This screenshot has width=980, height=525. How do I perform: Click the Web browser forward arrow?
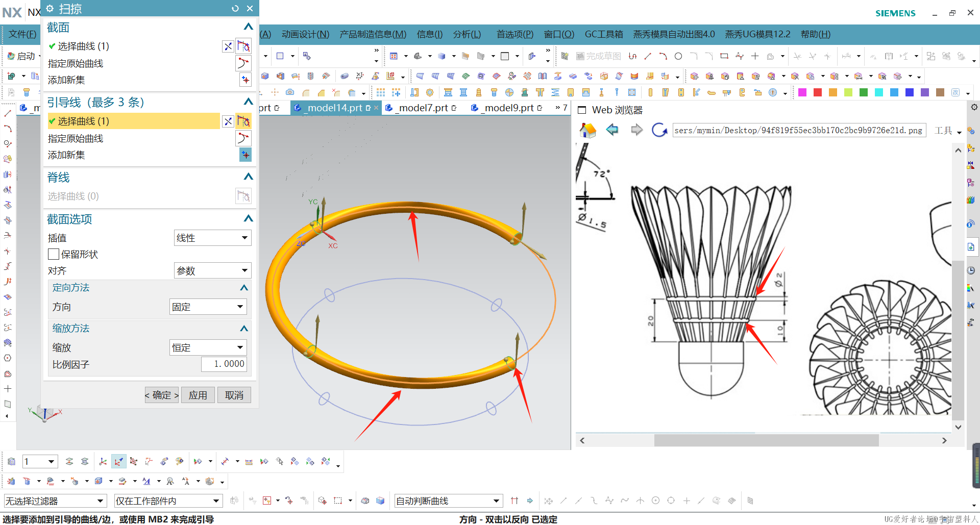636,130
